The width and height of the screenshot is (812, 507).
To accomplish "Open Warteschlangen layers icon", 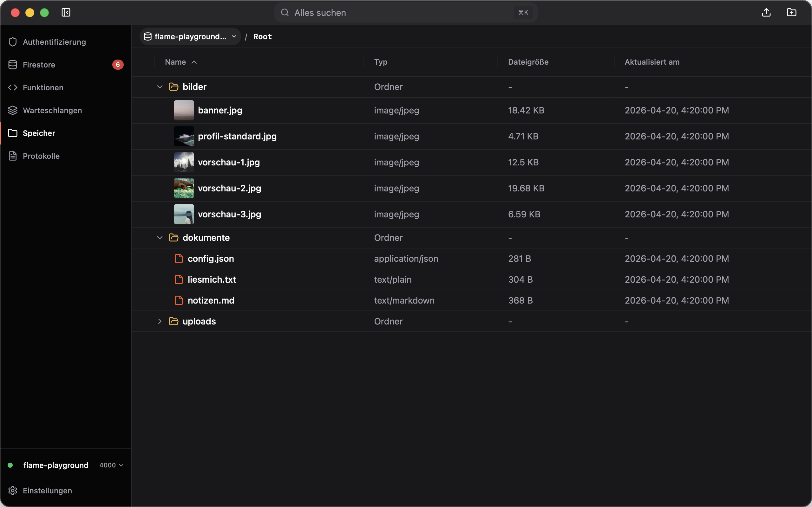I will (13, 110).
